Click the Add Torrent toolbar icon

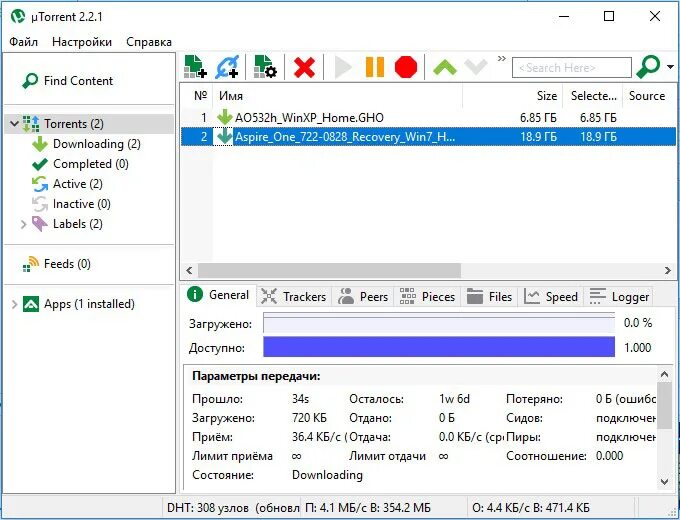[x=195, y=67]
